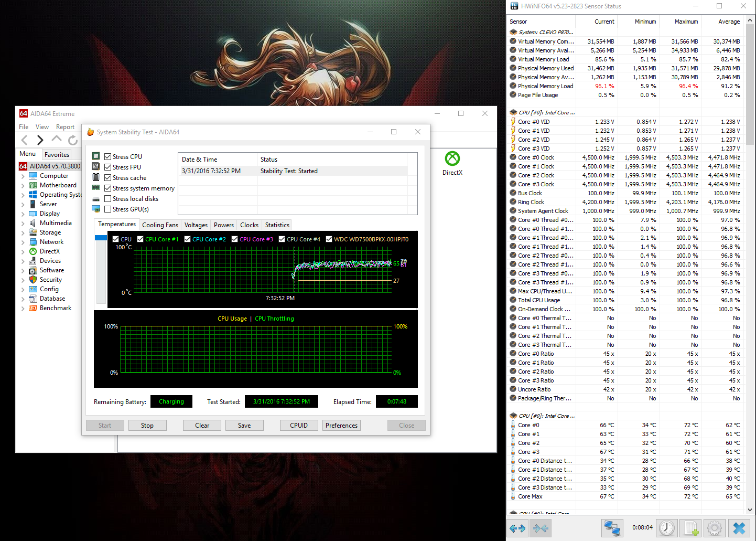Open the File menu in AIDA64
The width and height of the screenshot is (756, 541).
[24, 127]
